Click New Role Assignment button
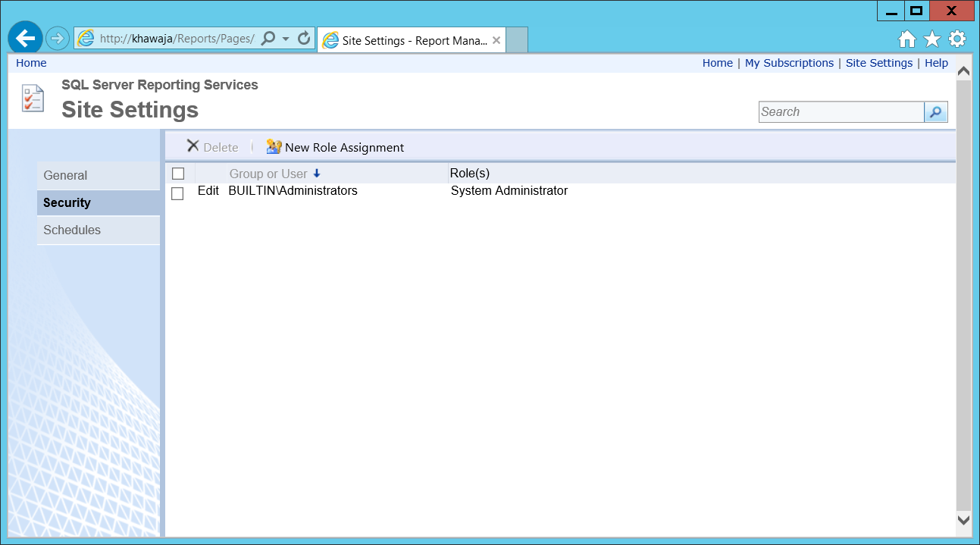Screen dimensions: 980x545 coord(335,147)
